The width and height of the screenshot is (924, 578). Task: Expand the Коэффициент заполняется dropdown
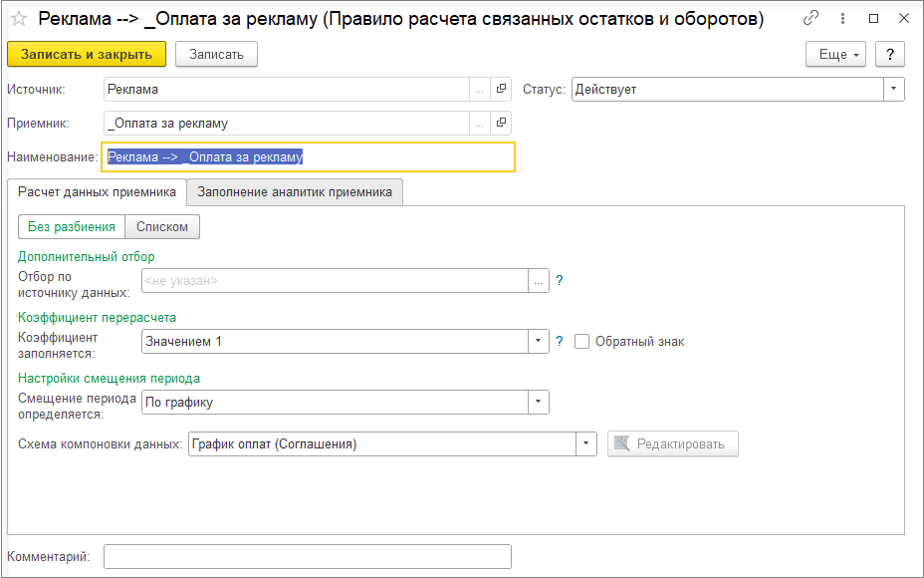pos(539,342)
